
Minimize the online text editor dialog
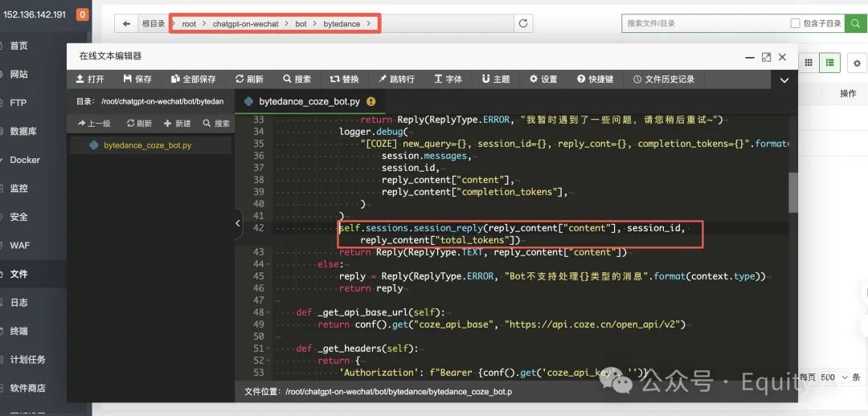[x=750, y=58]
